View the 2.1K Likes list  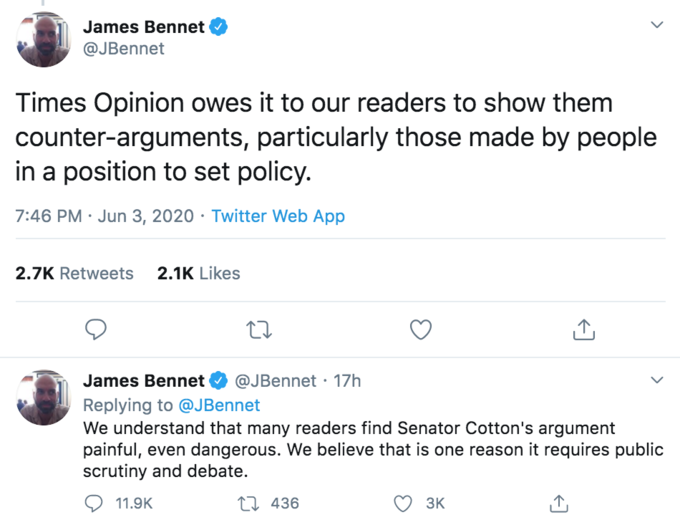coord(199,273)
